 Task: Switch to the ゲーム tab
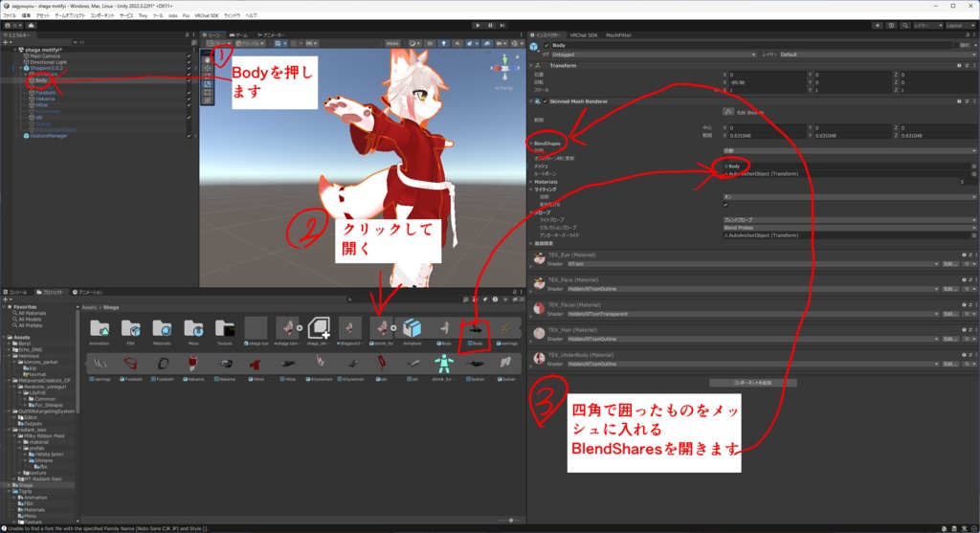point(238,35)
